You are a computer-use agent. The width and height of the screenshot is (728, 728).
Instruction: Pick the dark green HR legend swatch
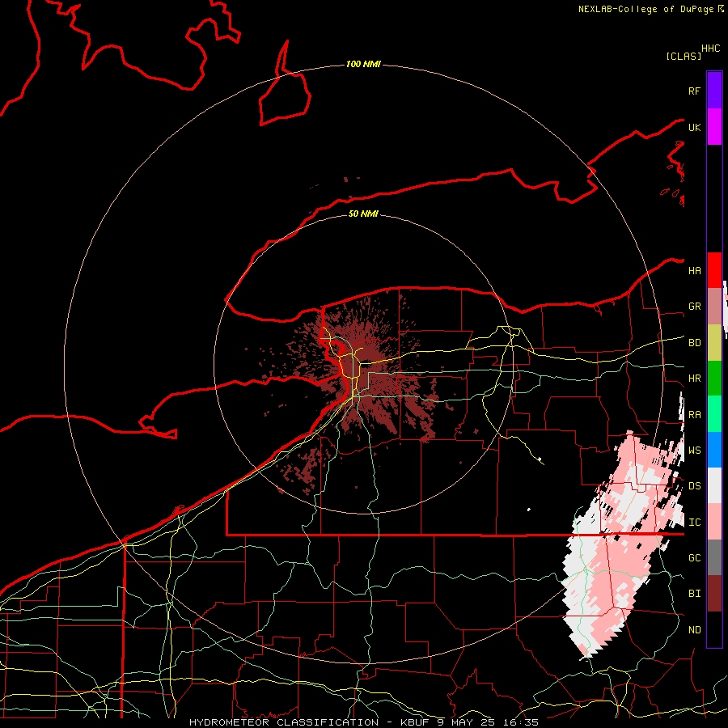tap(714, 378)
